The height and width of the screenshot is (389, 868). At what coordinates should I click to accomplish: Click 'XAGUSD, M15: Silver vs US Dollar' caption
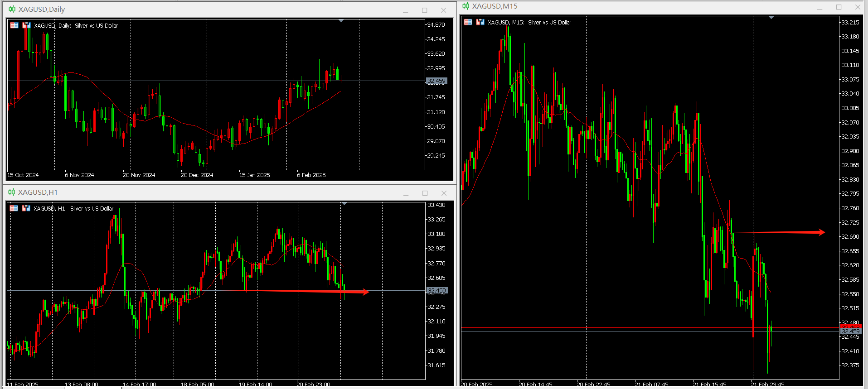coord(529,23)
